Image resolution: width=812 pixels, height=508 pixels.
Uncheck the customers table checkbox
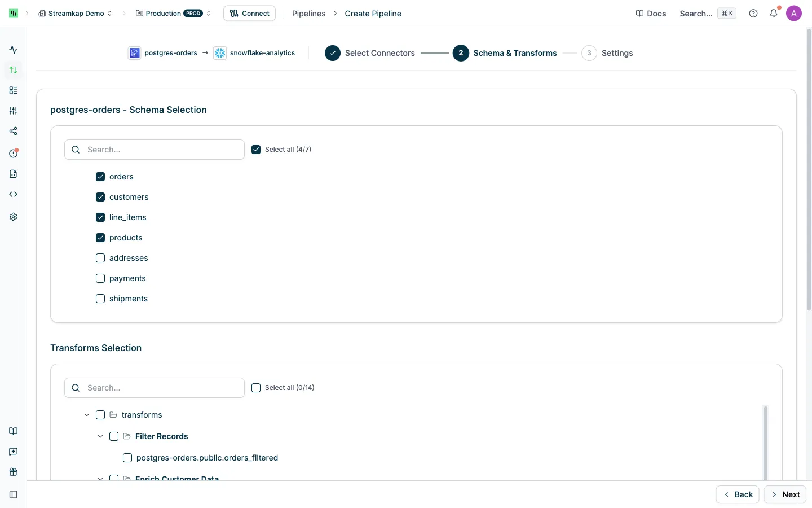pos(100,197)
